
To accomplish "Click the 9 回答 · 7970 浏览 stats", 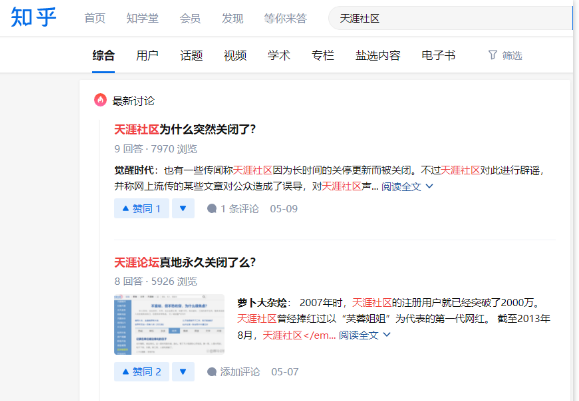I will [155, 149].
